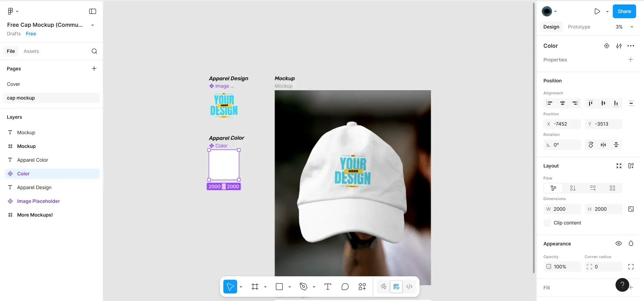Select grid flow layout option
This screenshot has height=301, width=644.
tap(612, 188)
